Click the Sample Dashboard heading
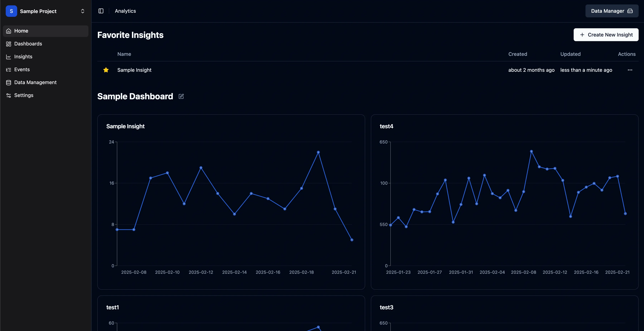The width and height of the screenshot is (644, 331). [135, 96]
